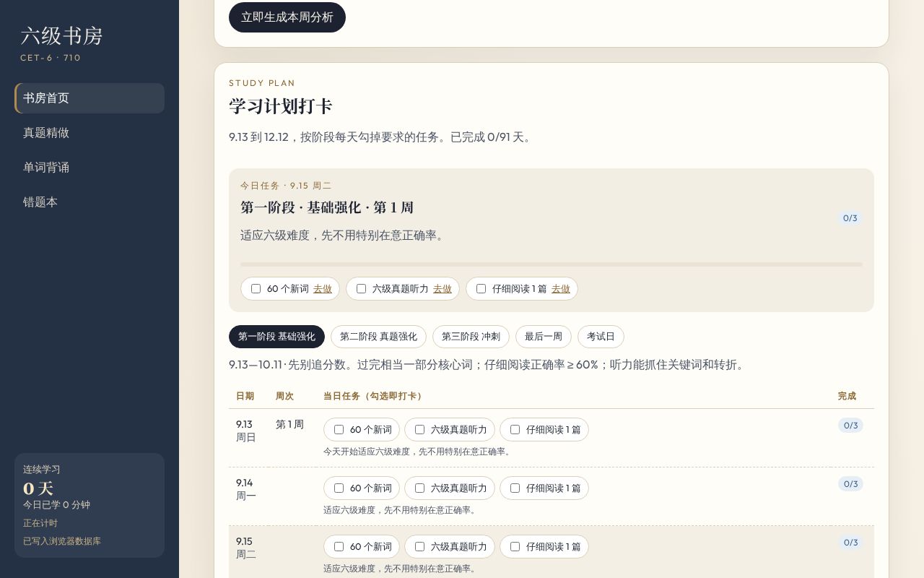Check today's 仔细阅读 1 篇 task
924x578 pixels.
point(481,289)
